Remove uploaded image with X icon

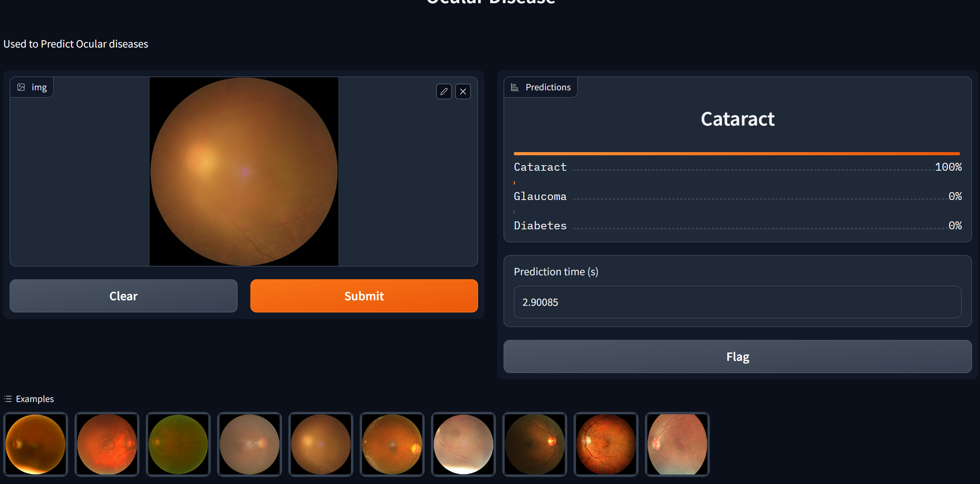(x=463, y=91)
